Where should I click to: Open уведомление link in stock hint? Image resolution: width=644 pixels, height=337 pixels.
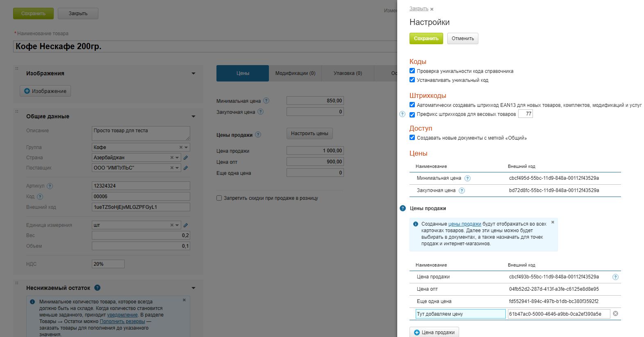click(122, 315)
